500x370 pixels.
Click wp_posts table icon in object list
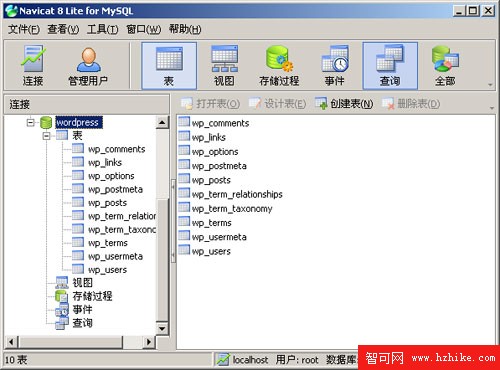(184, 179)
